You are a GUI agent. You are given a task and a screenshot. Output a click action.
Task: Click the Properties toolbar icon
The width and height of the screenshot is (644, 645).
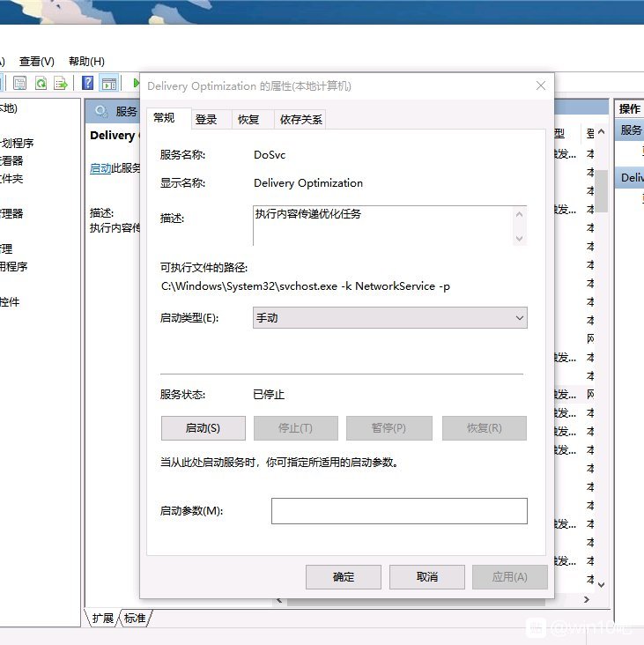coord(19,83)
